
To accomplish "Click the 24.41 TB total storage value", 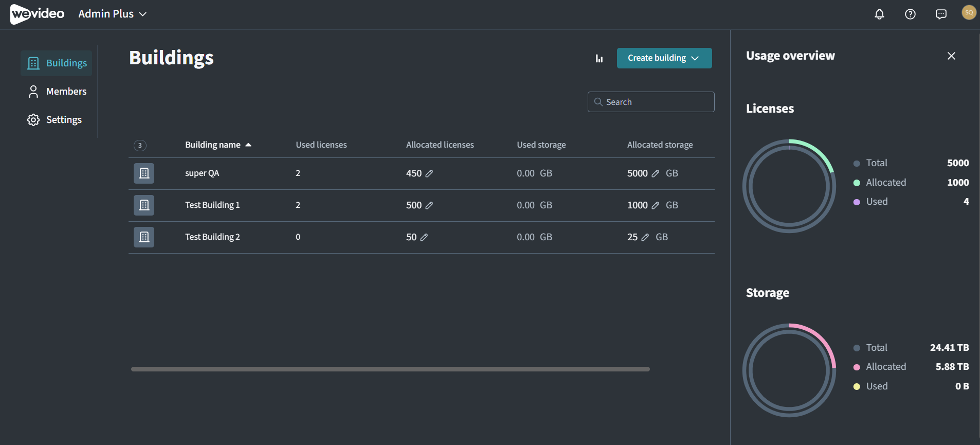I will coord(950,348).
